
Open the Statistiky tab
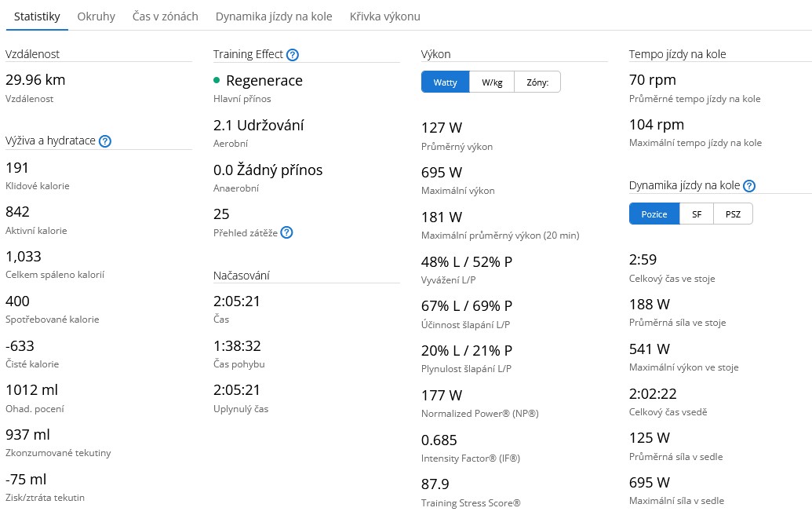37,16
